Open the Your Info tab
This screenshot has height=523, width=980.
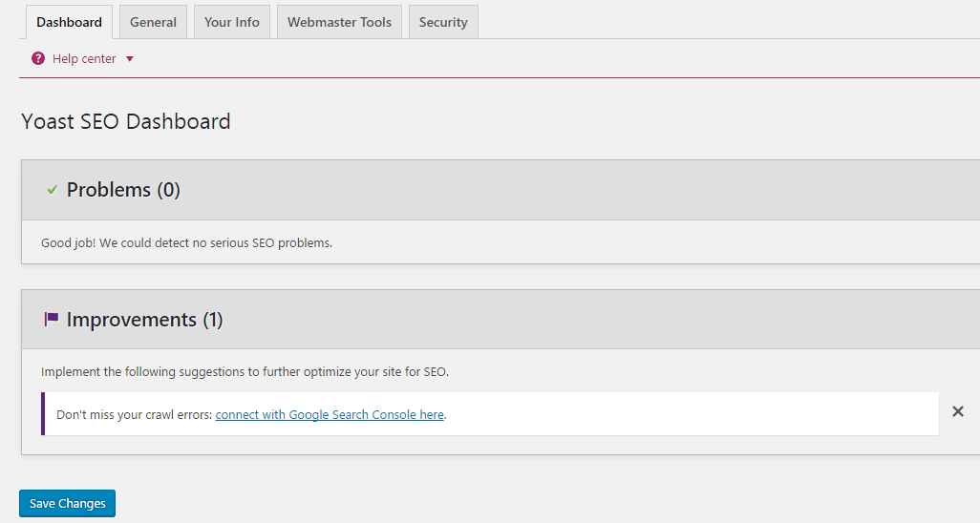tap(232, 22)
